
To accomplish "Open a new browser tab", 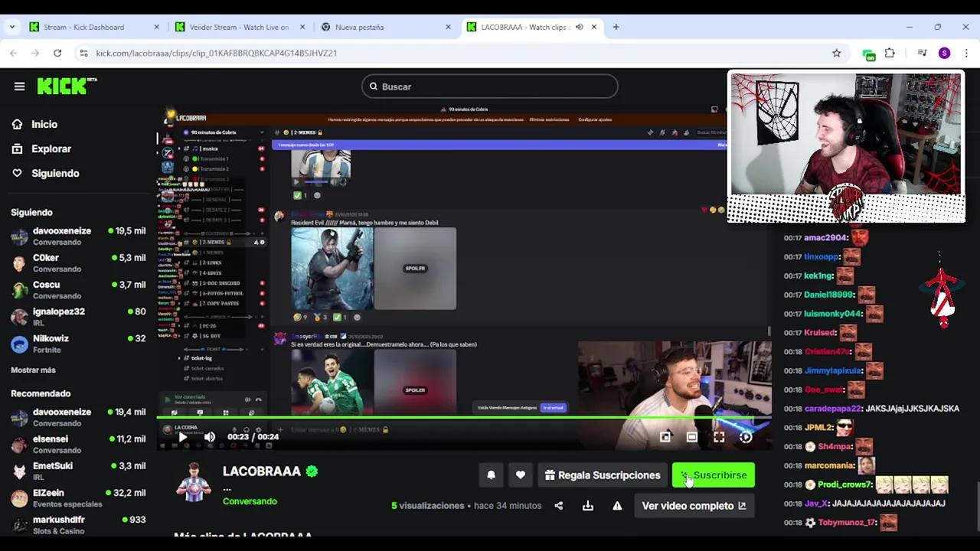I will (616, 27).
